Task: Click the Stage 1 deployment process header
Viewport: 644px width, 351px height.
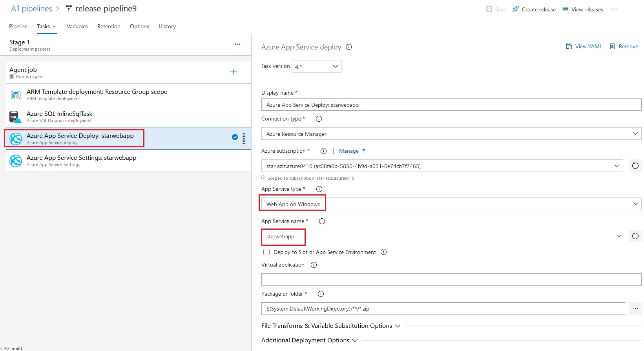Action: pos(126,45)
